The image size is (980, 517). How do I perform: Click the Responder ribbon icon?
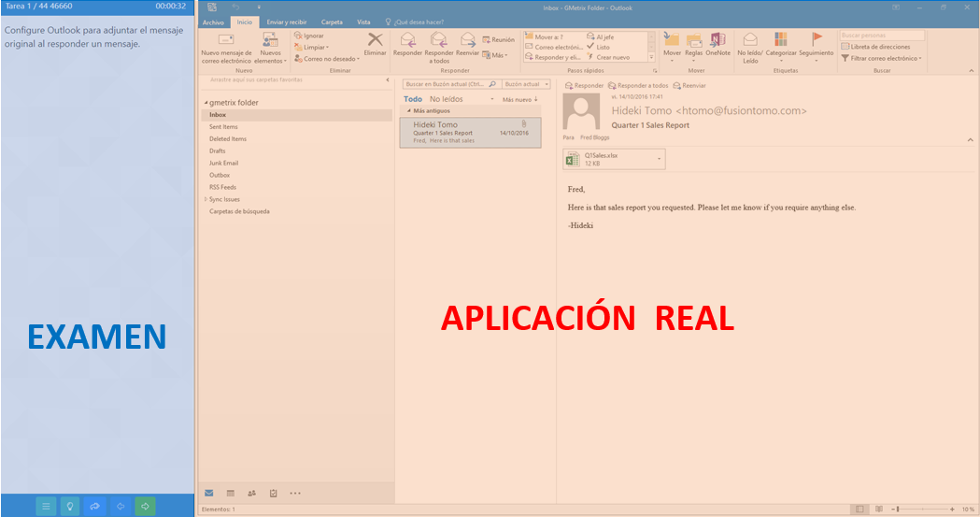[407, 45]
